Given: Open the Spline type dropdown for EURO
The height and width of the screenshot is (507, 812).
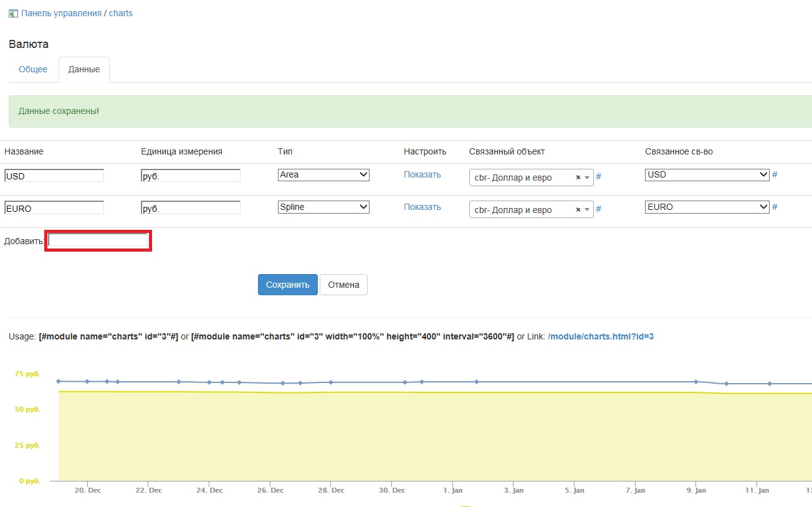Looking at the screenshot, I should pos(323,207).
